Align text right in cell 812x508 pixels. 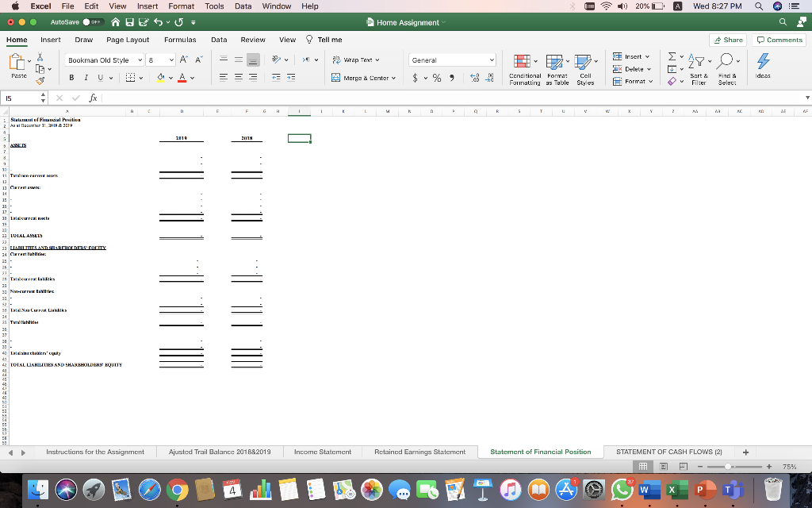(x=253, y=78)
